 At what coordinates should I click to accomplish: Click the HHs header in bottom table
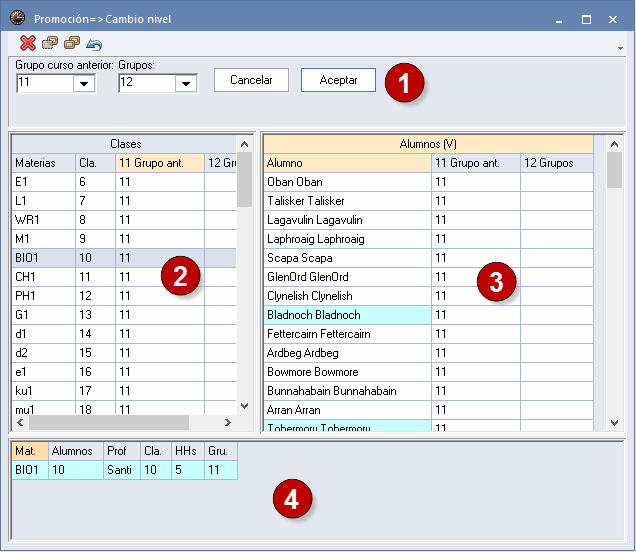pos(188,451)
